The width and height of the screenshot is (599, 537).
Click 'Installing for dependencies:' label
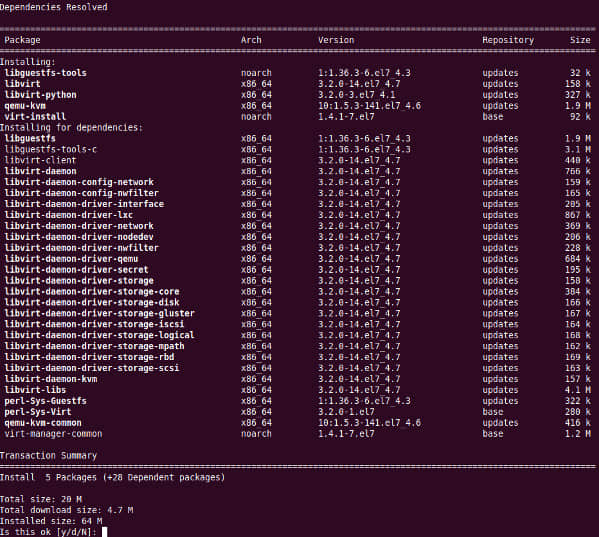pos(71,127)
